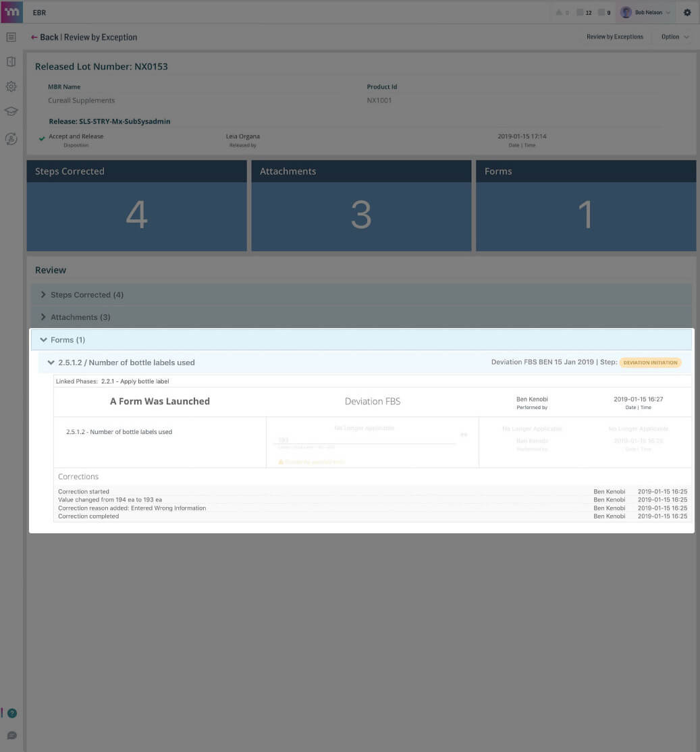Viewport: 700px width, 752px height.
Task: Click the EBR application title
Action: coord(39,12)
